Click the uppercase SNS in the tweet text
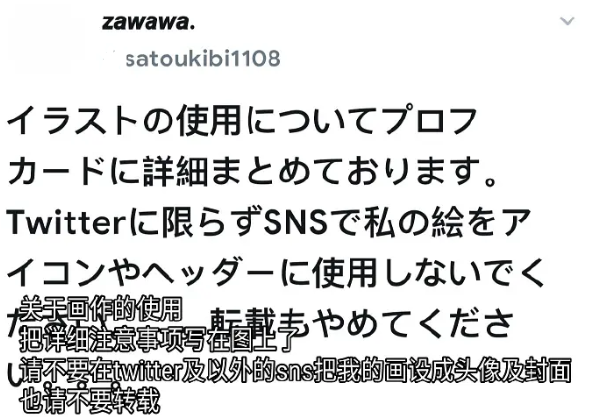 (x=296, y=222)
